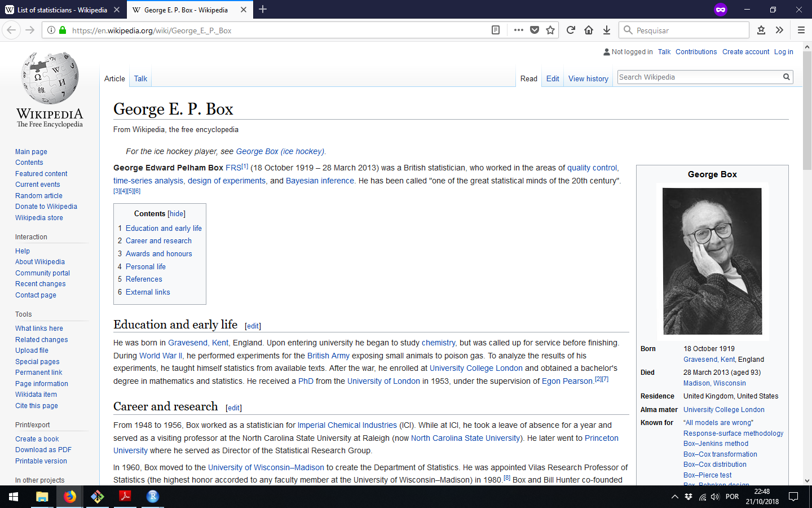Open the Edit tab
This screenshot has height=508, width=812.
(553, 78)
